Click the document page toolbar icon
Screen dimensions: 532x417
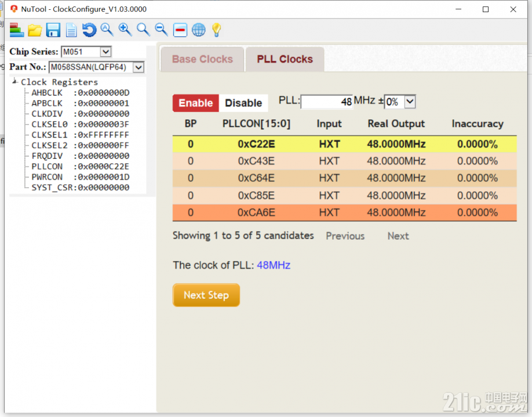(71, 30)
